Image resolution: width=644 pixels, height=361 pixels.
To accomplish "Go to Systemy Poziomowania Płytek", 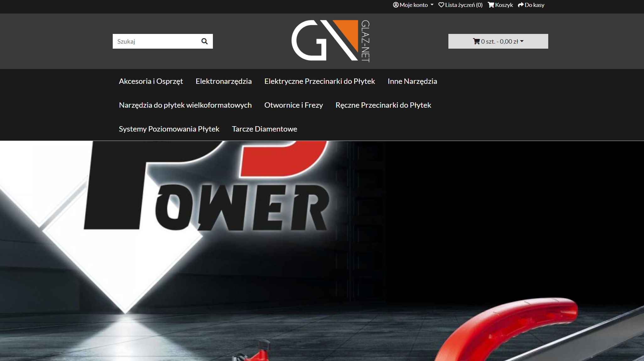I will [x=169, y=129].
